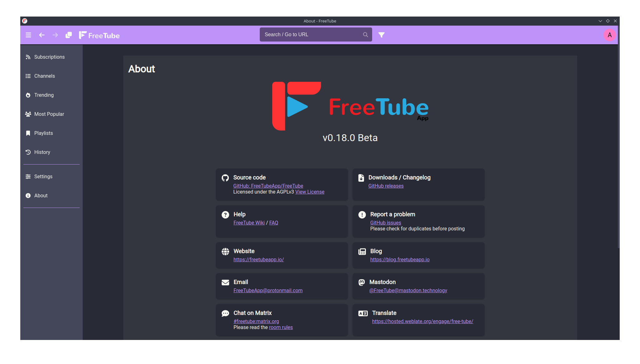Viewport: 640px width, 364px height.
Task: Click the large FreeTube App logo image
Action: (x=350, y=106)
